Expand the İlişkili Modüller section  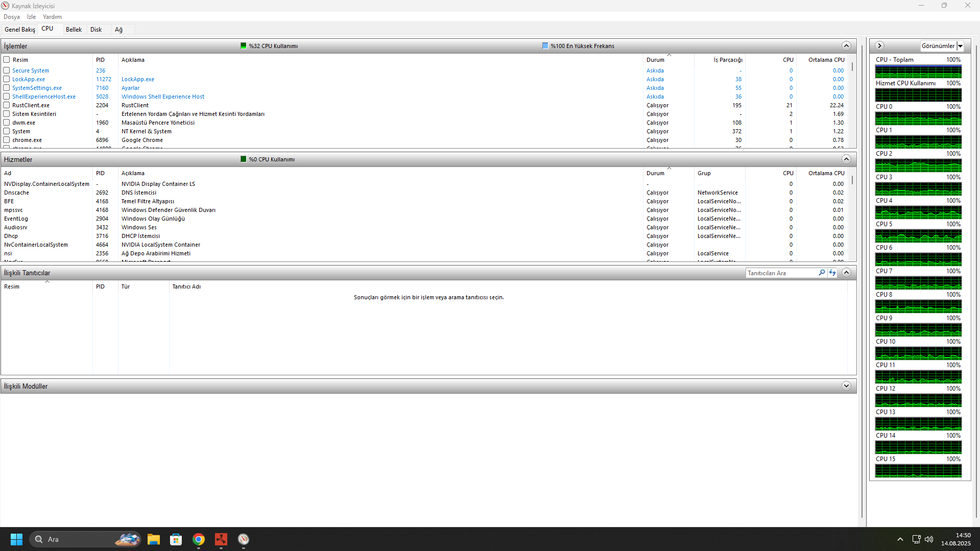click(x=846, y=386)
